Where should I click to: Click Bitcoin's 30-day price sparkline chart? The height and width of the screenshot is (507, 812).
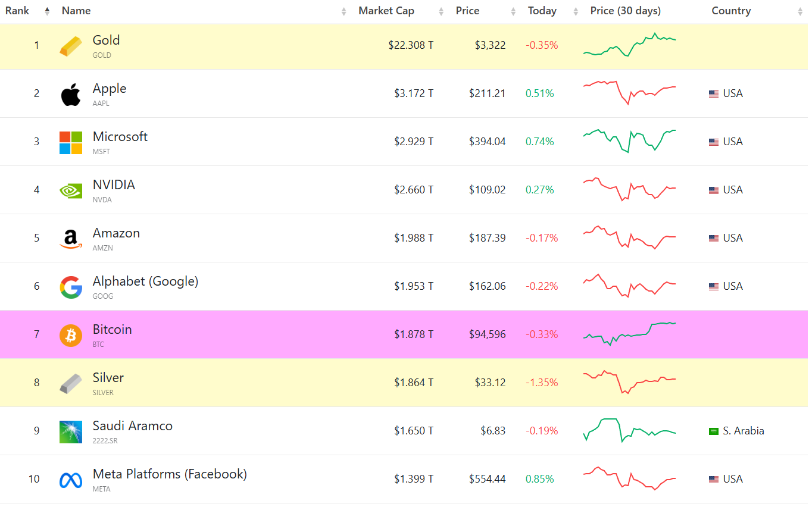pos(629,334)
